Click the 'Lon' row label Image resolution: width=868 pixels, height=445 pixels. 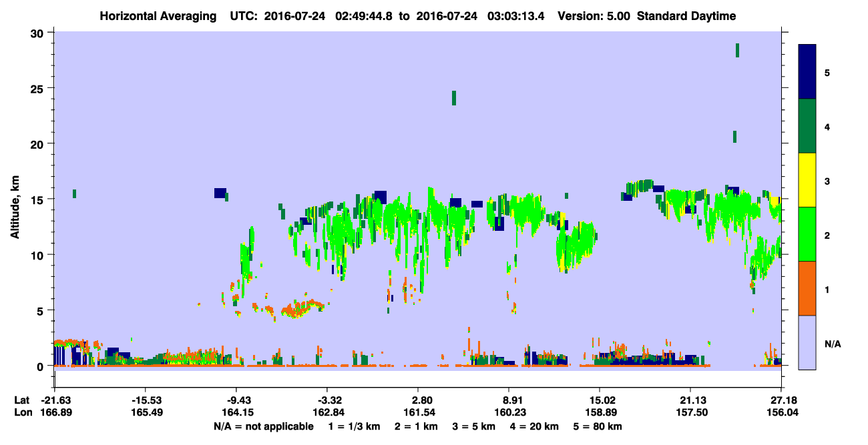click(x=22, y=412)
